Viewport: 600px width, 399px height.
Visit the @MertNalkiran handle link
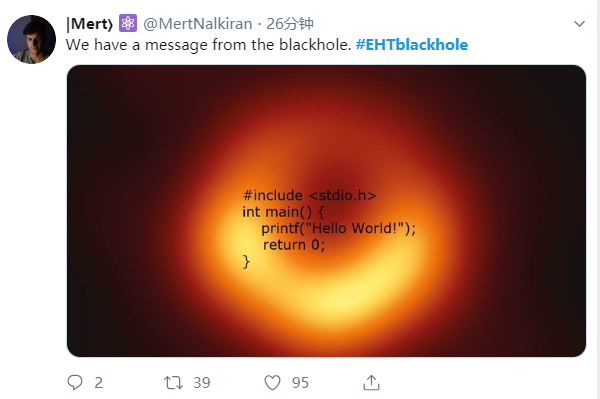coord(197,24)
